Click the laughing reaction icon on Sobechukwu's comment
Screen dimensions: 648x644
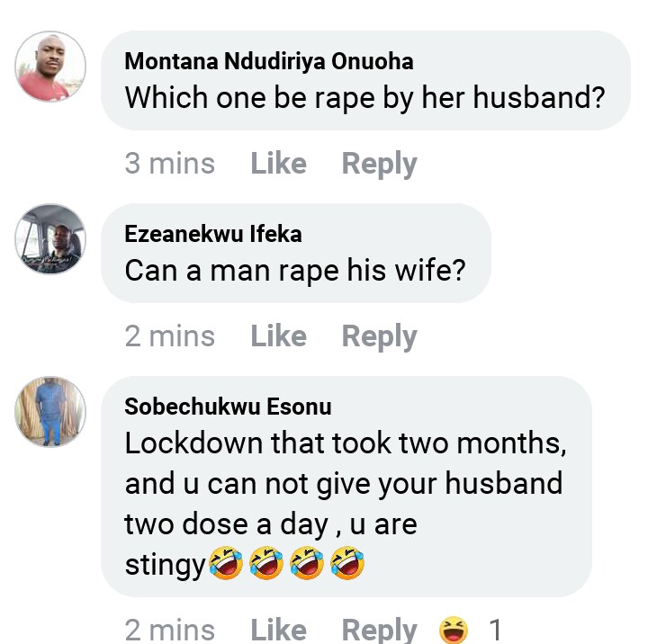point(454,631)
